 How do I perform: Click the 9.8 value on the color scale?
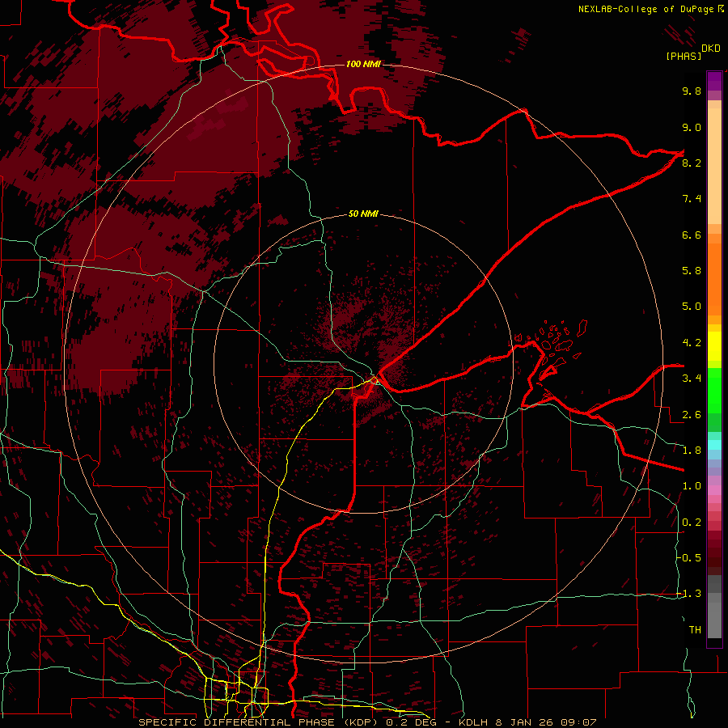(x=692, y=91)
